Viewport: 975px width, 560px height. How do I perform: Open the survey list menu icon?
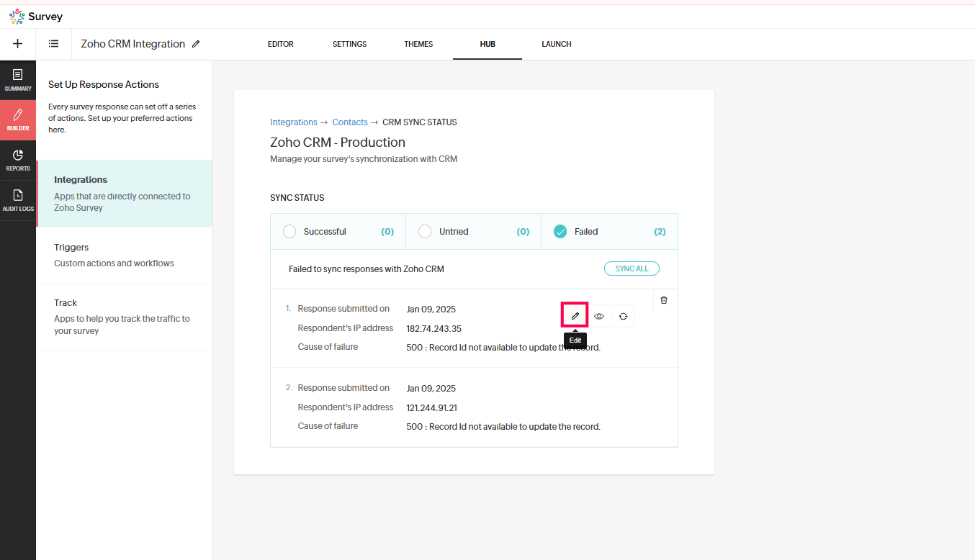[x=54, y=44]
